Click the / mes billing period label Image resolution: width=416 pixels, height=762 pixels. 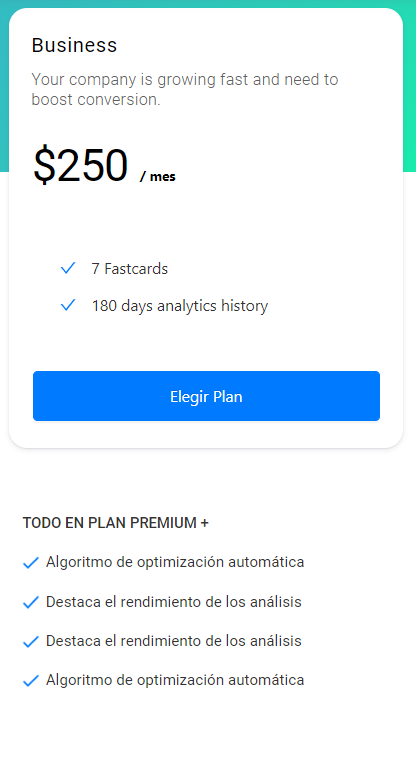coord(157,176)
